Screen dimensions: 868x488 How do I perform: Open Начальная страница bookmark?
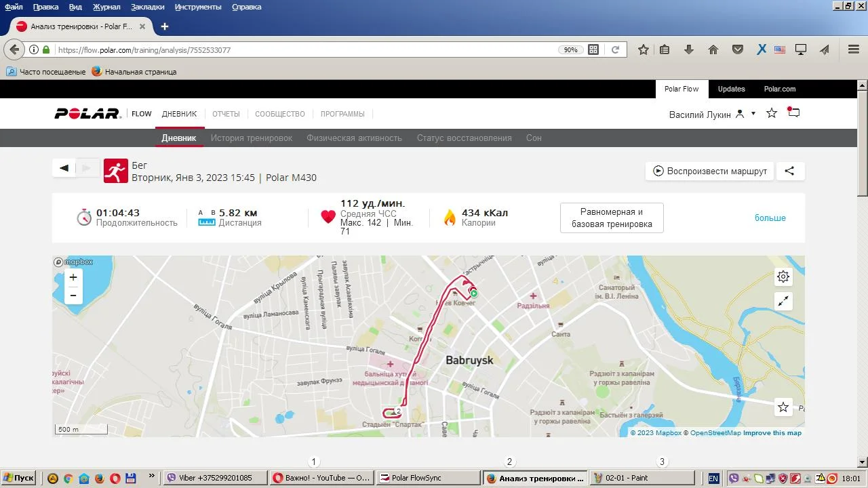point(134,71)
